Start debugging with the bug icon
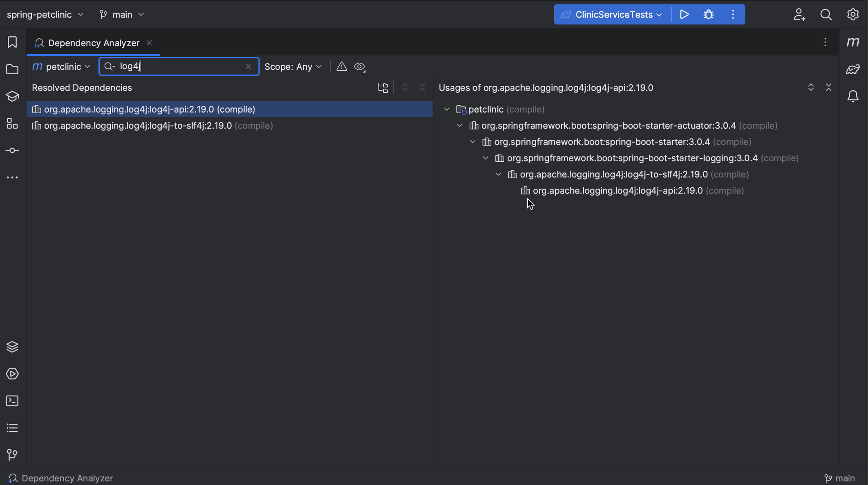The height and width of the screenshot is (485, 868). click(708, 14)
